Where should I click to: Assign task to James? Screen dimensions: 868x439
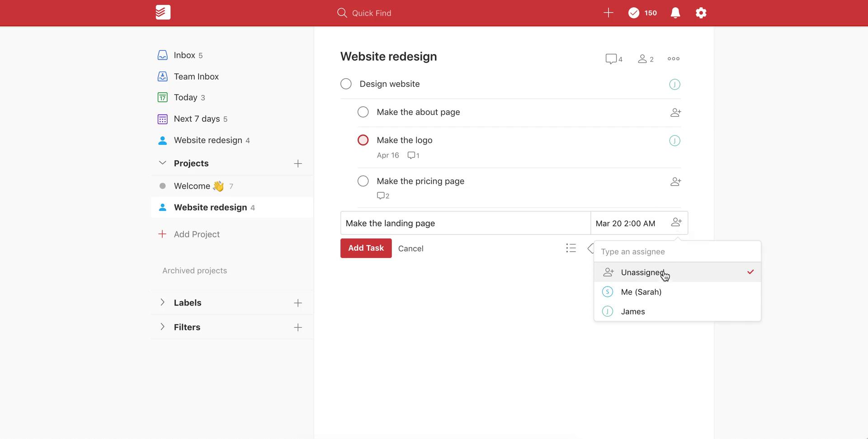(677, 311)
